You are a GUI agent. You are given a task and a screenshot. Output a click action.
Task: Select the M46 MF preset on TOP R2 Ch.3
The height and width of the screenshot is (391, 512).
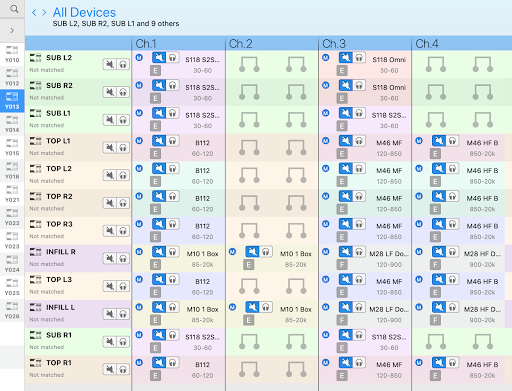coord(389,198)
